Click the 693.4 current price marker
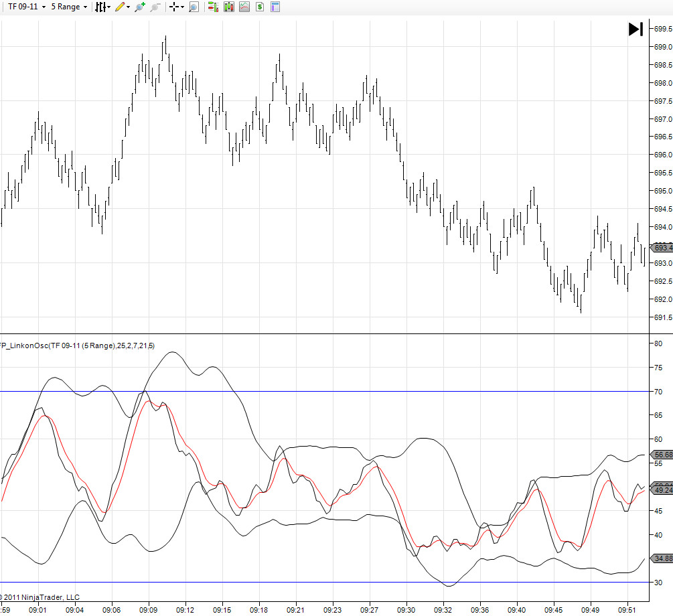 [662, 248]
